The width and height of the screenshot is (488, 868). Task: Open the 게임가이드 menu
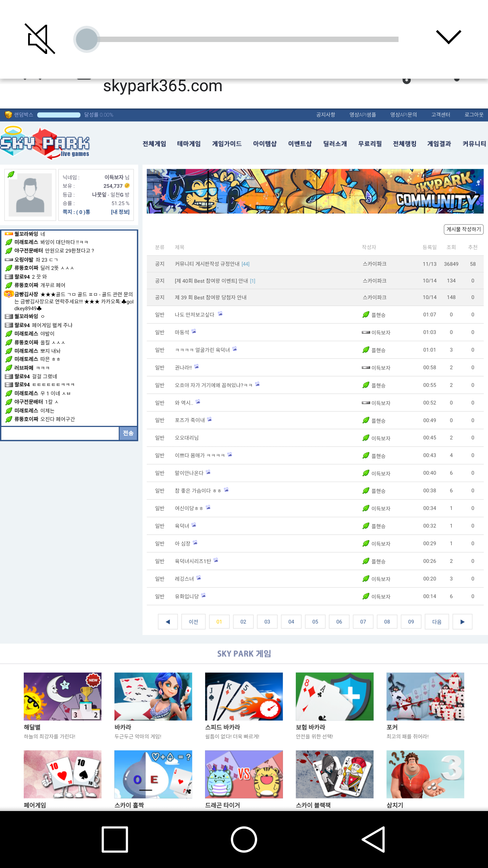(x=227, y=144)
